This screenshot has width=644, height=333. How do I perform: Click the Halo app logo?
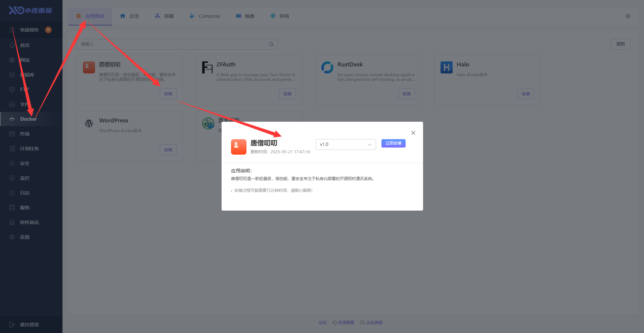coord(446,68)
